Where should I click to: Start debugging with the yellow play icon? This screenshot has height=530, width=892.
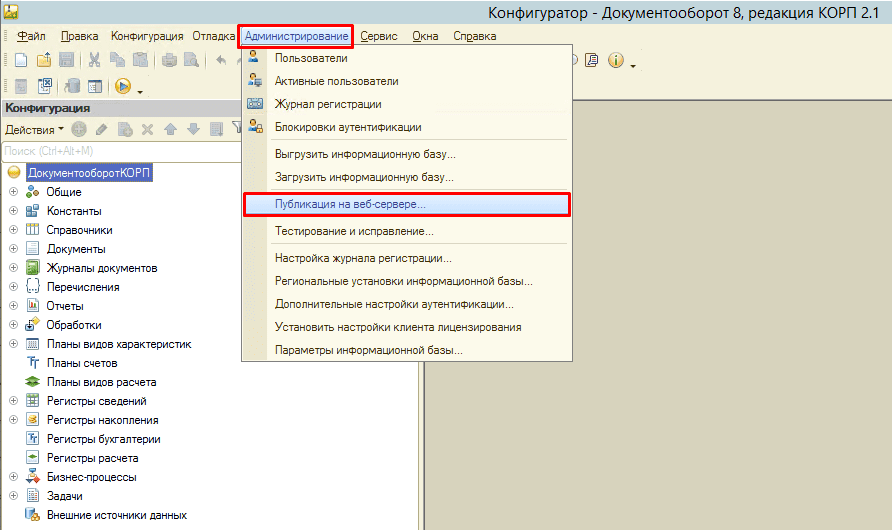click(123, 86)
